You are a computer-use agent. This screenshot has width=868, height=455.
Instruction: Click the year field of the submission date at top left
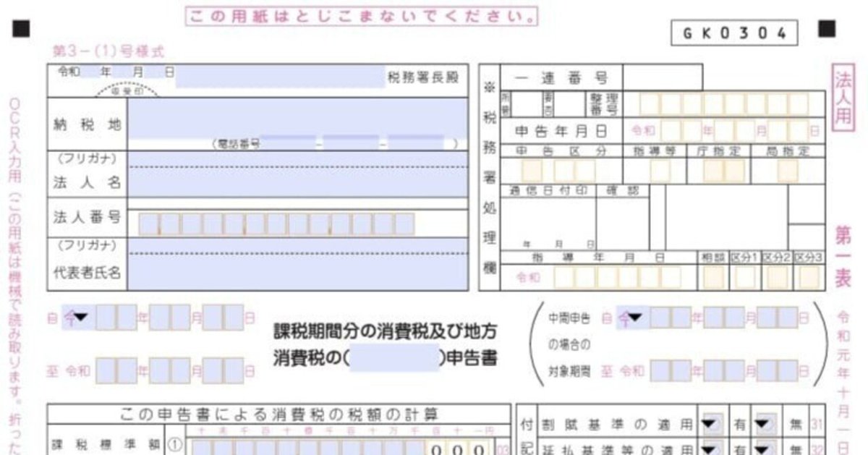[x=91, y=72]
